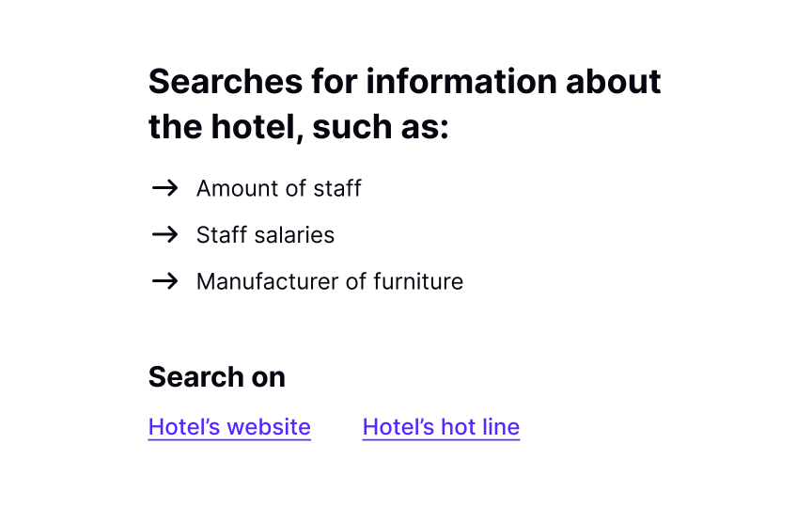Click the Search on subheading
The width and height of the screenshot is (812, 508).
pos(216,377)
